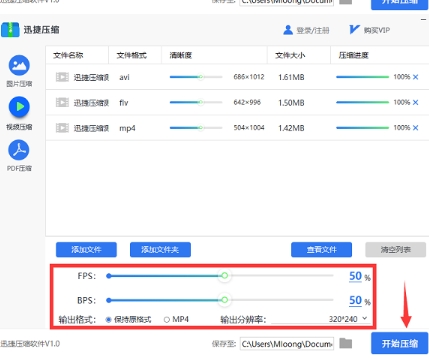Click the 查看文件 button
This screenshot has height=360, width=429.
(321, 250)
